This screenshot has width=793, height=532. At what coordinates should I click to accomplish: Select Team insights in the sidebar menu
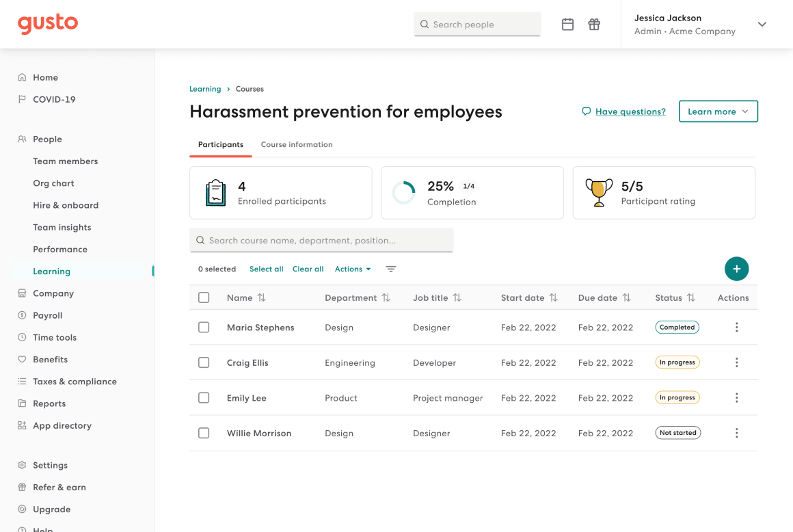[62, 227]
